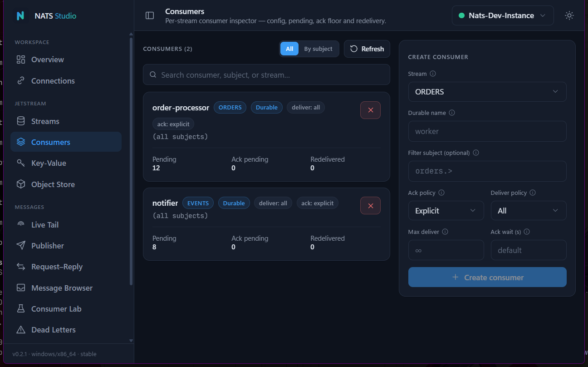The width and height of the screenshot is (588, 367).
Task: Switch to By subject view
Action: point(318,49)
